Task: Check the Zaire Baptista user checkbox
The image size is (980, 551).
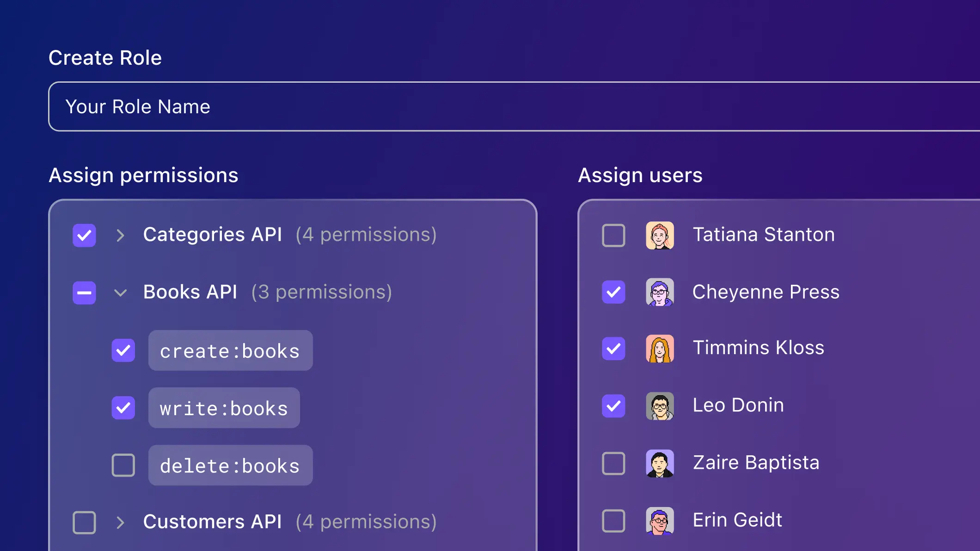Action: [x=613, y=463]
